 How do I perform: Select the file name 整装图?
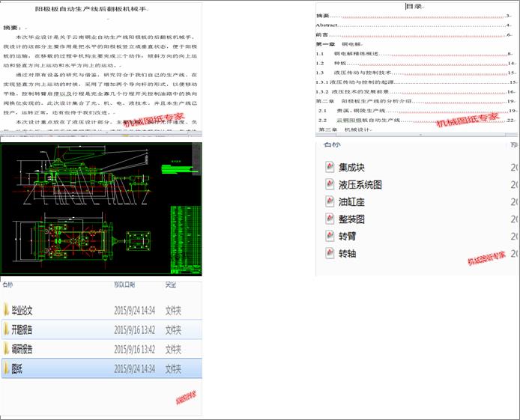[351, 219]
